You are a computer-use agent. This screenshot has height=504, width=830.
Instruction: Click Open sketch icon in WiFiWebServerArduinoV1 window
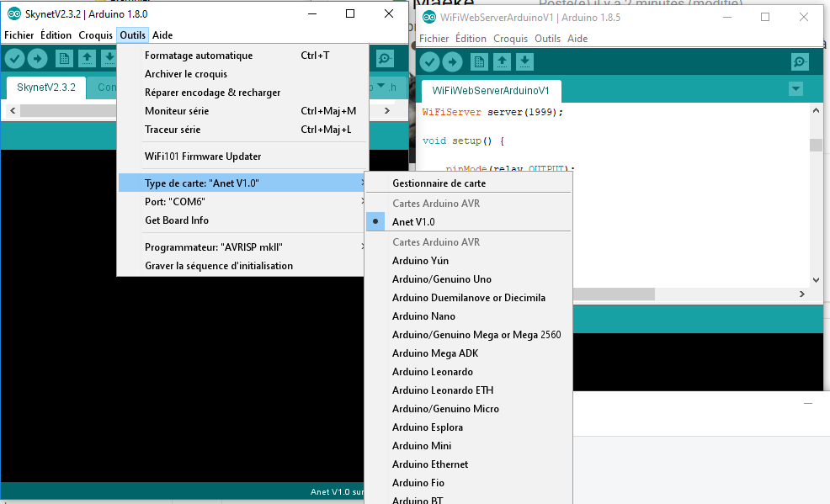502,62
